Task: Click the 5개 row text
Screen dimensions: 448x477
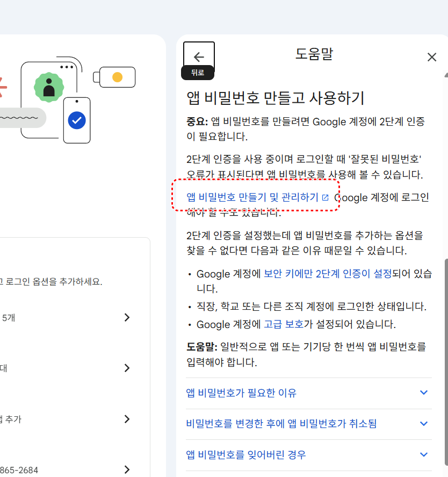Action: point(9,317)
